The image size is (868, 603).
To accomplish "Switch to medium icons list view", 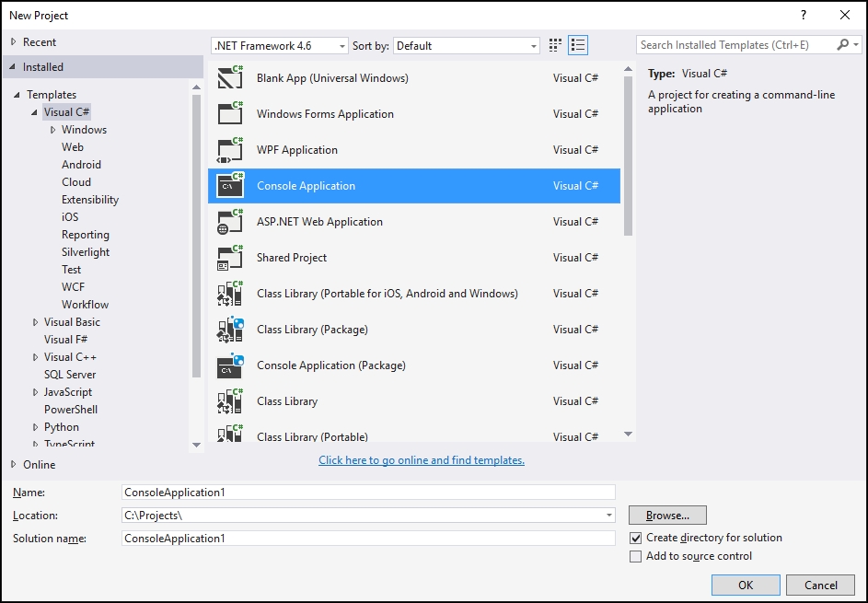I will [x=578, y=45].
